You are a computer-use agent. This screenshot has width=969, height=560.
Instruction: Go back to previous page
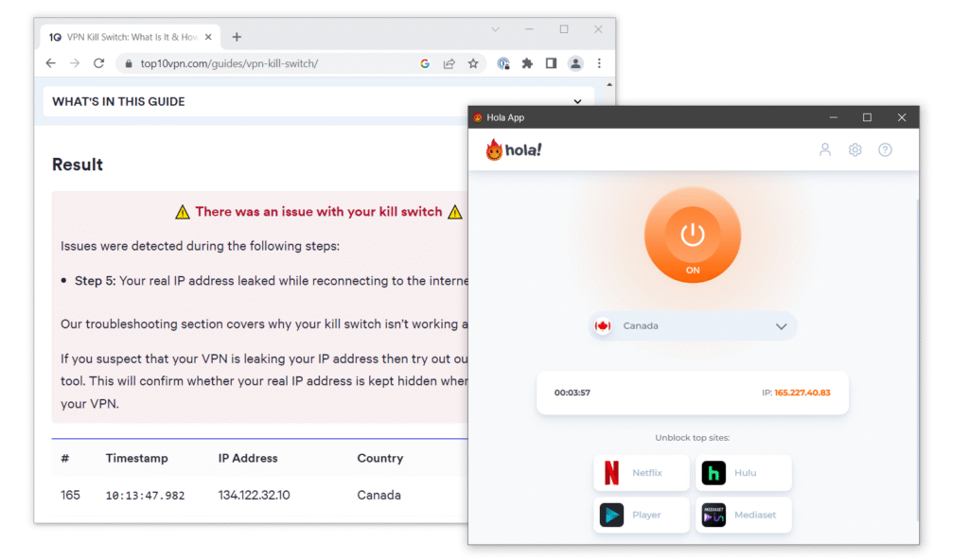point(51,63)
